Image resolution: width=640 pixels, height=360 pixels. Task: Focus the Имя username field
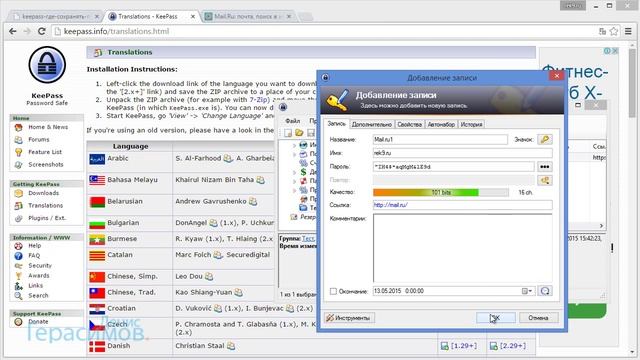click(x=462, y=153)
